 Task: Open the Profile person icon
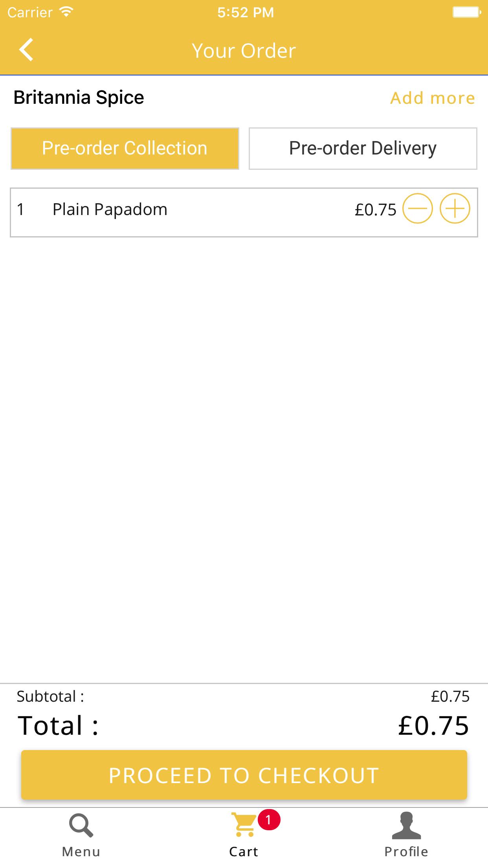pyautogui.click(x=406, y=825)
